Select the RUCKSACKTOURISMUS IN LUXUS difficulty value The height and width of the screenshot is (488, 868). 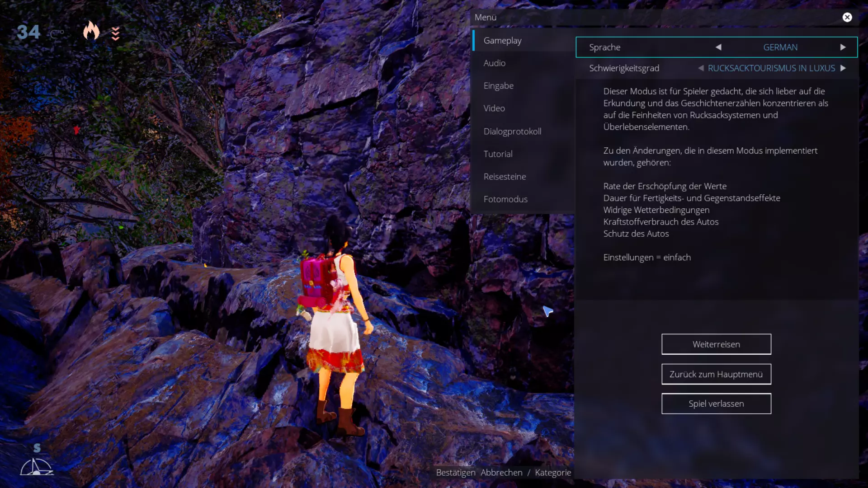(771, 68)
